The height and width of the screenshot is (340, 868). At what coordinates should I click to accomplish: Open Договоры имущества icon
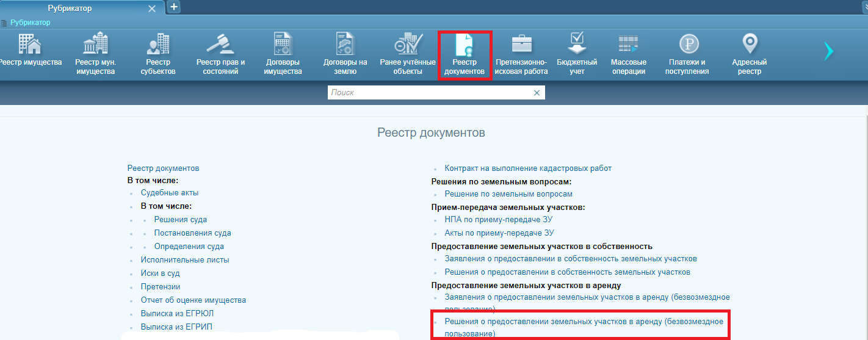click(x=283, y=45)
